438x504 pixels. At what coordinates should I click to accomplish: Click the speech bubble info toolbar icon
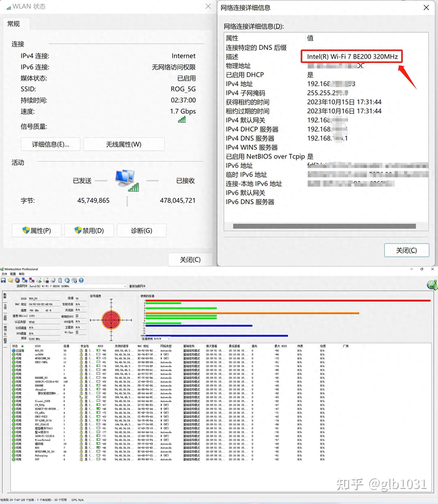[74, 280]
